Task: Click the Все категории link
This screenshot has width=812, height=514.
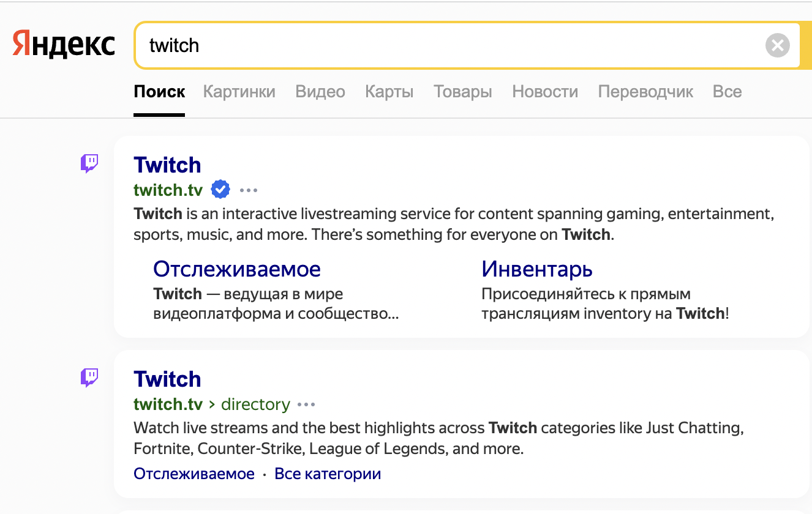Action: pos(328,474)
